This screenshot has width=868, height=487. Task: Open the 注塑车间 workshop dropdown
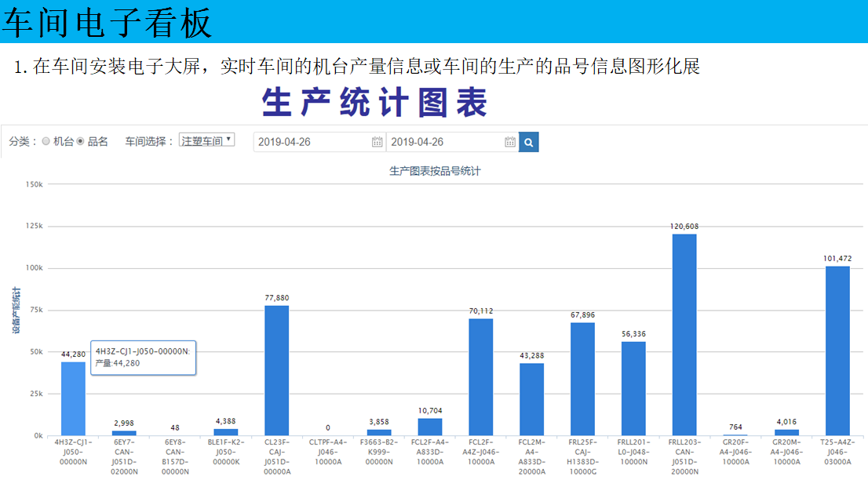206,140
